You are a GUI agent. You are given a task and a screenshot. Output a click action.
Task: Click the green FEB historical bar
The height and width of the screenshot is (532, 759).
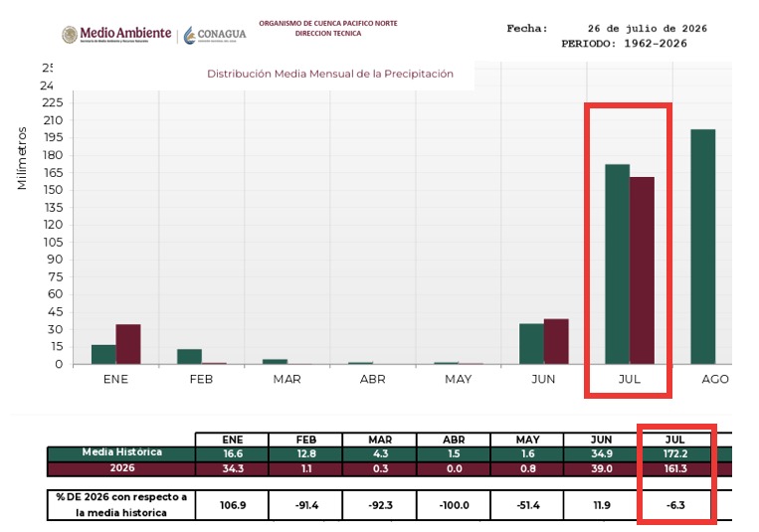(189, 356)
